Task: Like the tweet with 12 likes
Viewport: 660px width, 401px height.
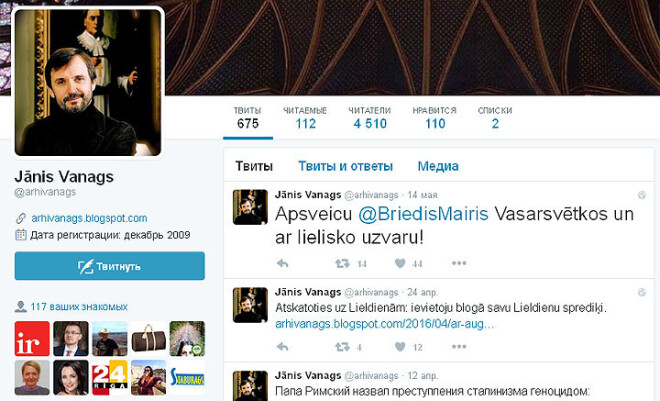Action: [400, 347]
